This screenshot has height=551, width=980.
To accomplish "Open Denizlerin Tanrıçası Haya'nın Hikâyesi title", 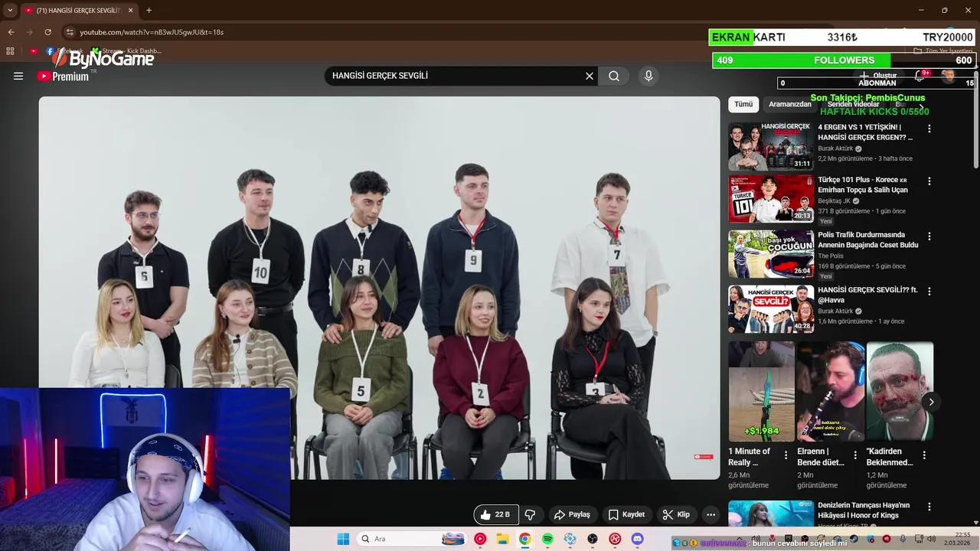I will tap(864, 510).
